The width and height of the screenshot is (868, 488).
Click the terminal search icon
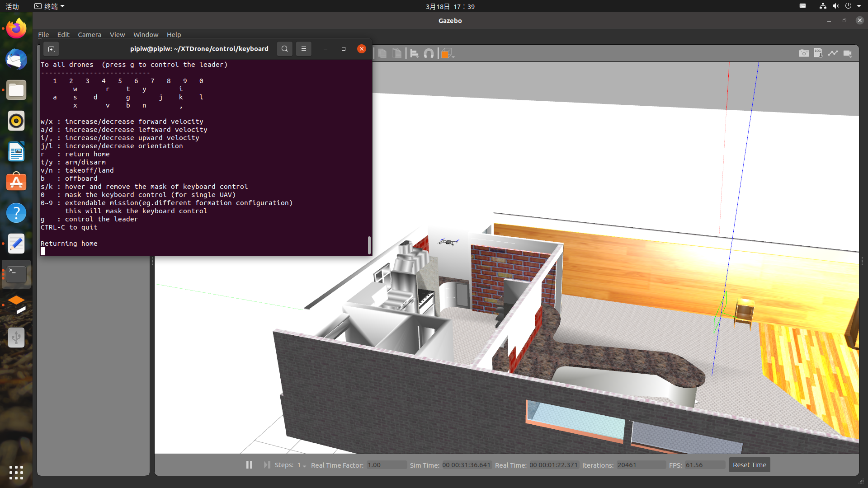(x=284, y=49)
